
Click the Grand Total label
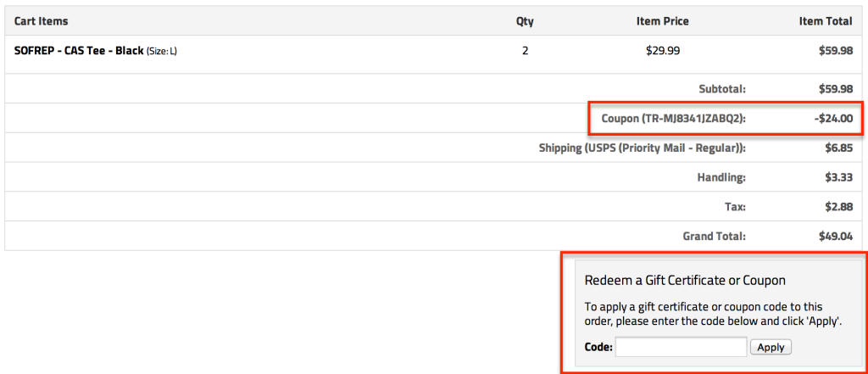[x=714, y=236]
